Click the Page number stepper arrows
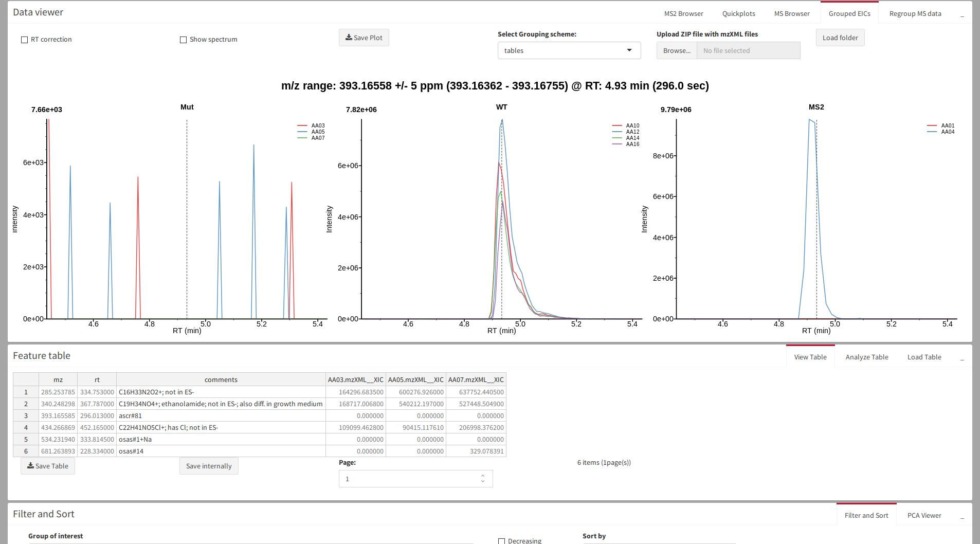This screenshot has width=980, height=544. (x=482, y=479)
